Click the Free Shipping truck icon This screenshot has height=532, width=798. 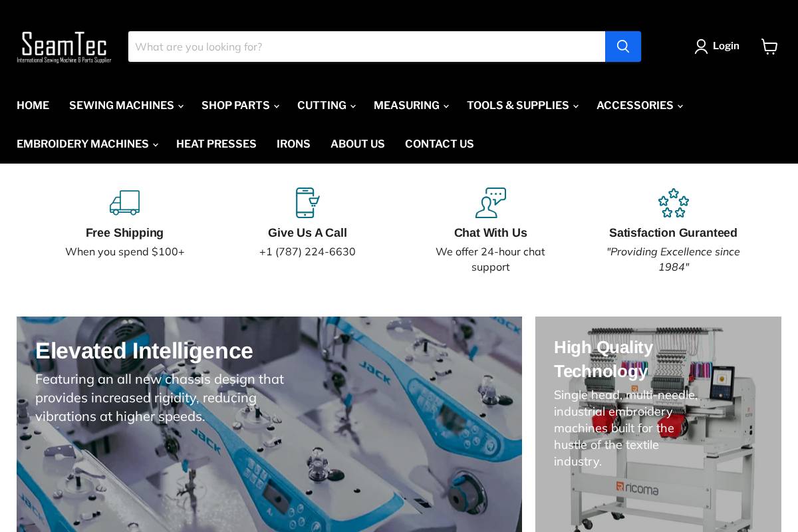[124, 203]
